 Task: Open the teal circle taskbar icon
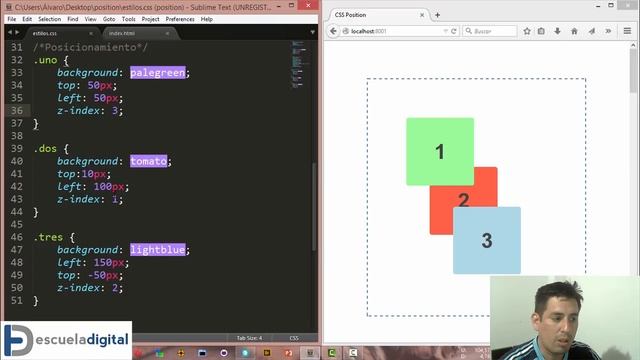[245, 353]
